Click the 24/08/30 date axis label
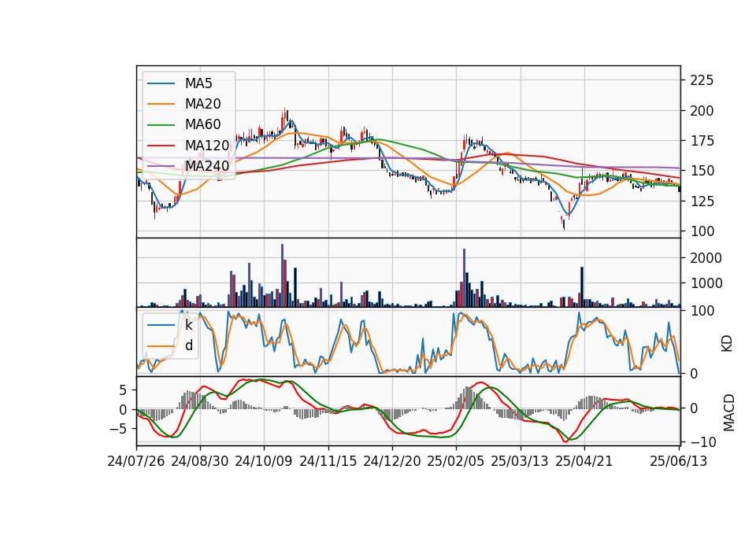 [x=199, y=461]
